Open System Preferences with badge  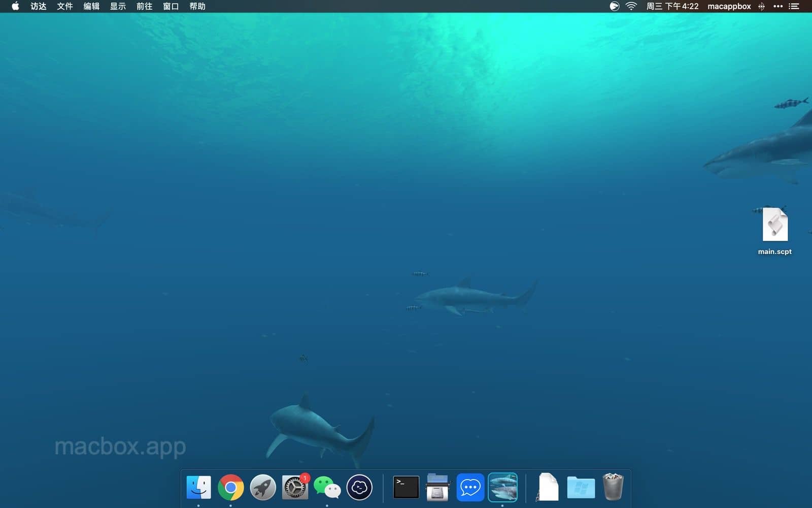295,487
